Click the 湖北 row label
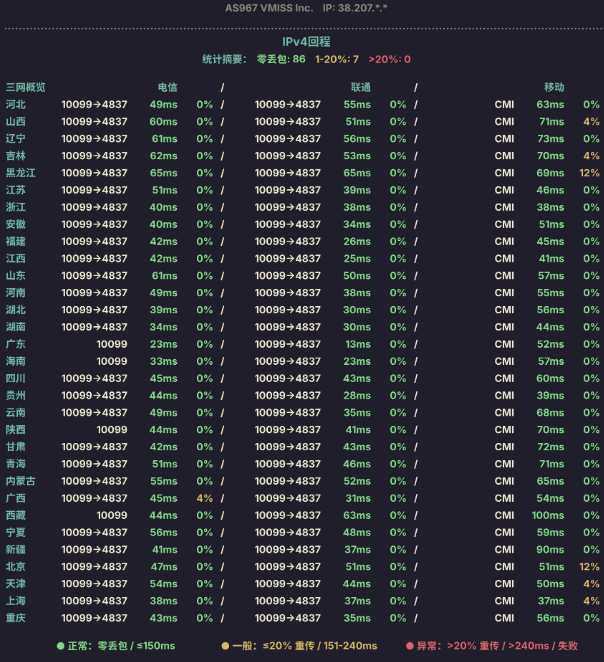 (x=16, y=310)
